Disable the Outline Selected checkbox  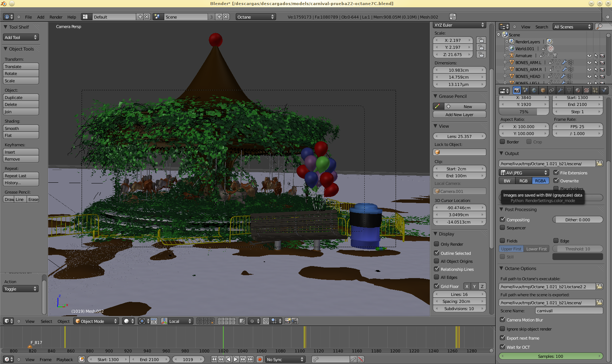pos(436,253)
